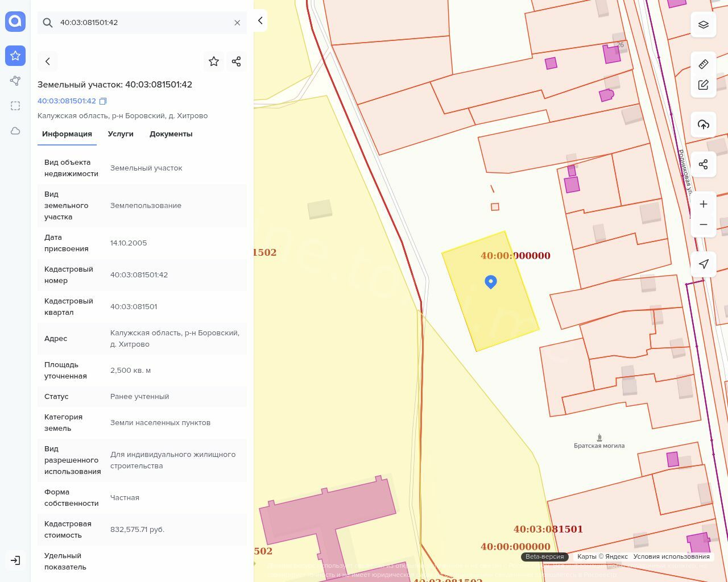Go back to previous results
Image resolution: width=728 pixels, height=582 pixels.
48,61
